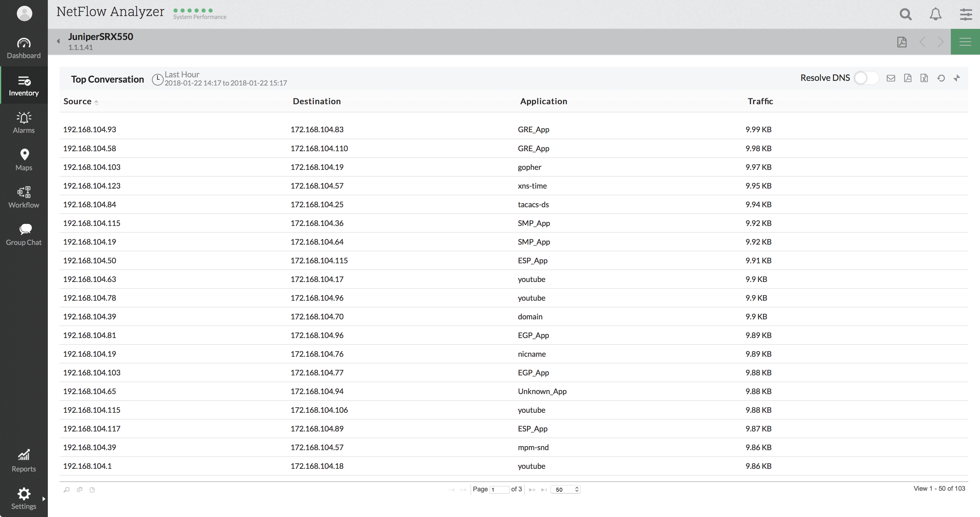Open the Workflow section
980x517 pixels.
coord(24,197)
